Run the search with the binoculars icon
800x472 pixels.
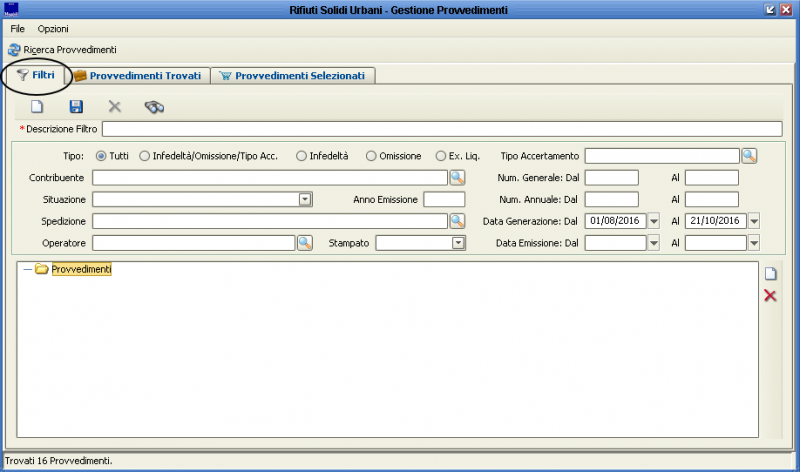(x=154, y=107)
